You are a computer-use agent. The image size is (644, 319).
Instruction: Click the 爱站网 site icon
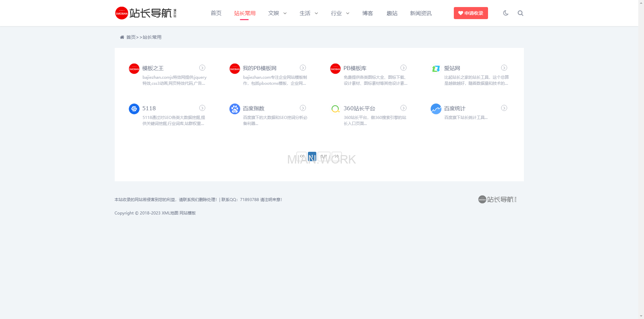(x=436, y=69)
